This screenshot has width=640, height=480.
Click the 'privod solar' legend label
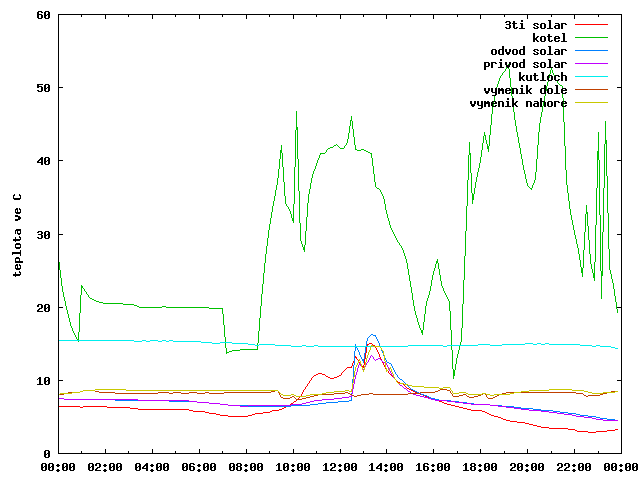[x=525, y=64]
